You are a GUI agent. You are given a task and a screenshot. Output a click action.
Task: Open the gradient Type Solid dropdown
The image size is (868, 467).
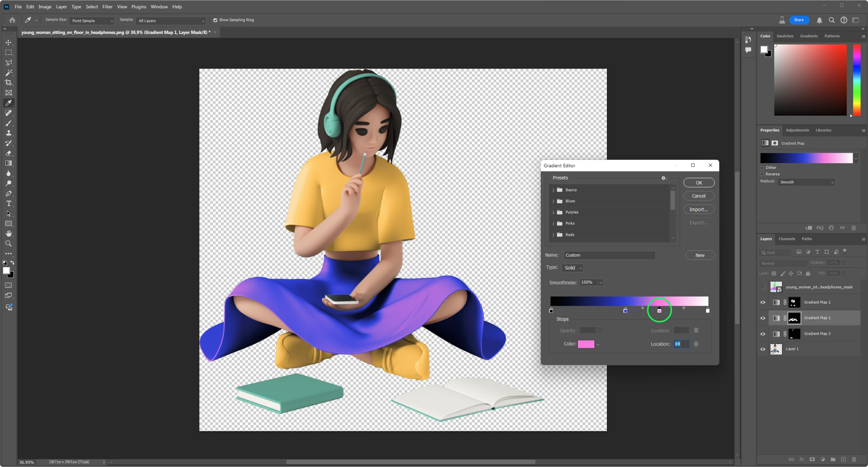tap(573, 268)
